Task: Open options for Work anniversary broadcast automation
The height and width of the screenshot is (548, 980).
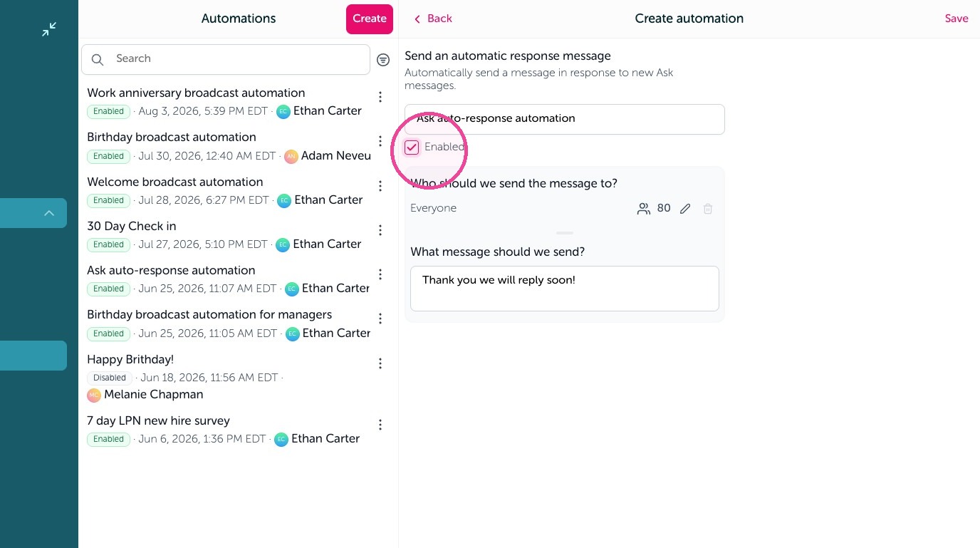Action: (x=380, y=97)
